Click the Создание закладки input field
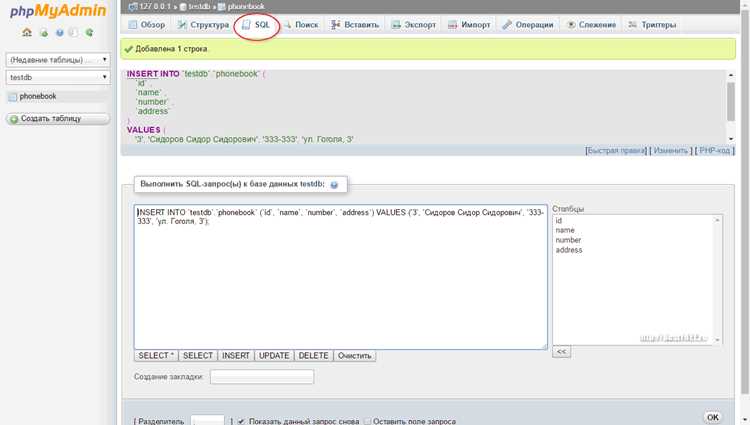Image resolution: width=750 pixels, height=425 pixels. coord(262,377)
